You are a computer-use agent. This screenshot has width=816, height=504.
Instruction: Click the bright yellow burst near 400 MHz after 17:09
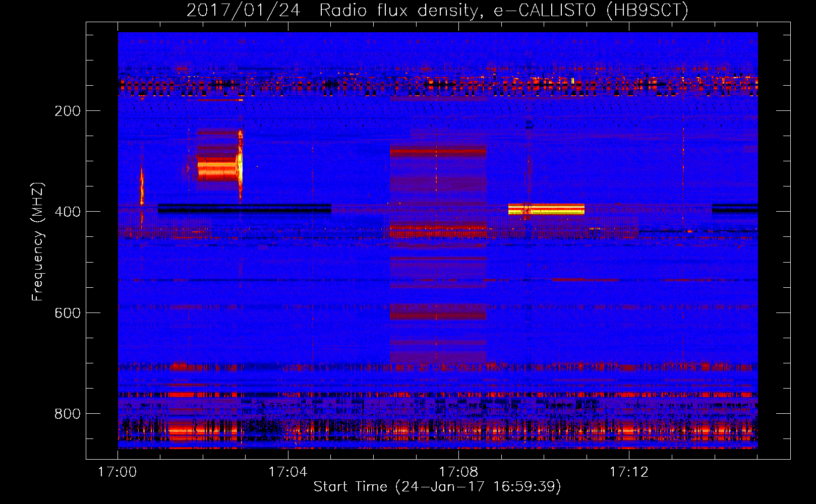[x=546, y=209]
